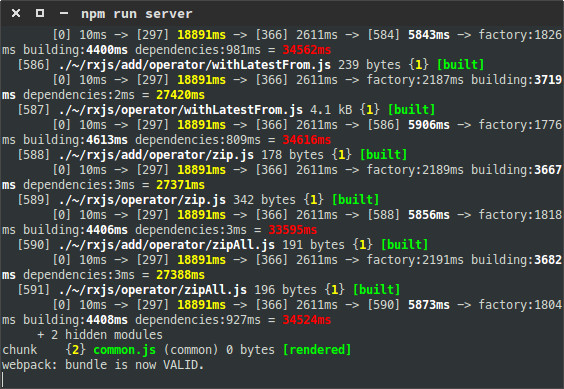Click module path rxjs/add/operator/zip.js
This screenshot has height=389, width=564.
(156, 155)
